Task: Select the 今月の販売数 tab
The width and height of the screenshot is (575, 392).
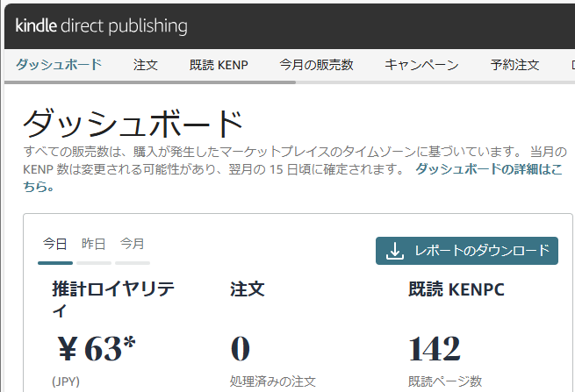Action: coord(316,65)
